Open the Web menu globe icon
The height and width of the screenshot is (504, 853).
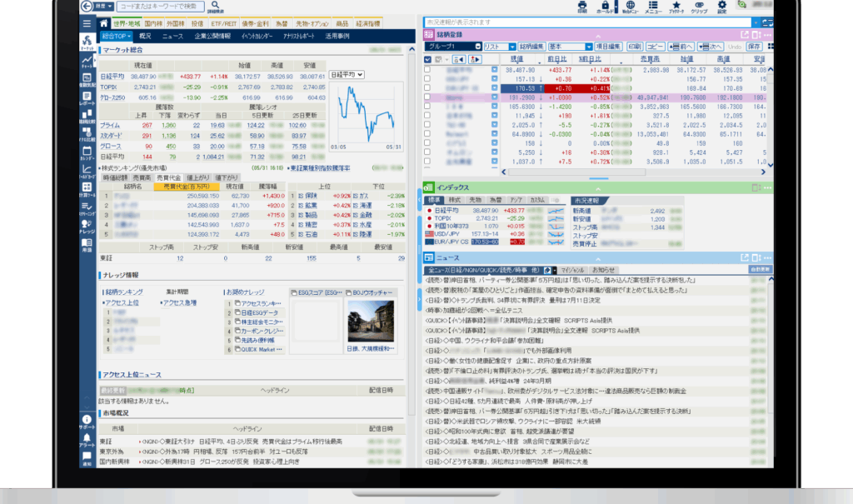point(630,7)
